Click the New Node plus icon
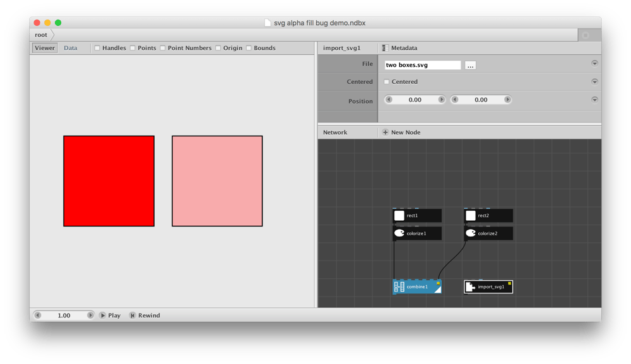This screenshot has height=364, width=631. pos(385,132)
